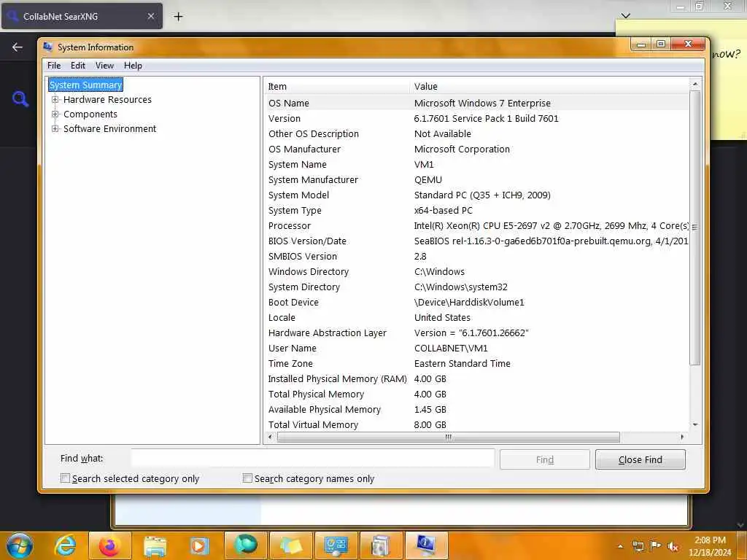Open the File menu

(54, 66)
